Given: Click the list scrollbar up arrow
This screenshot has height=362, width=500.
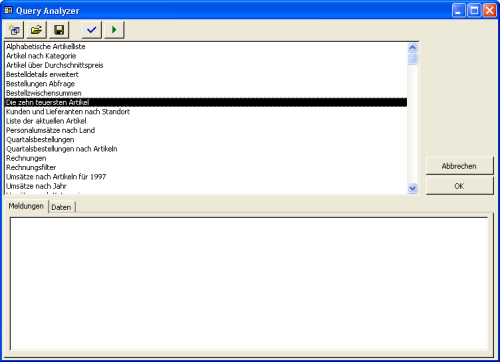Looking at the screenshot, I should pos(412,48).
